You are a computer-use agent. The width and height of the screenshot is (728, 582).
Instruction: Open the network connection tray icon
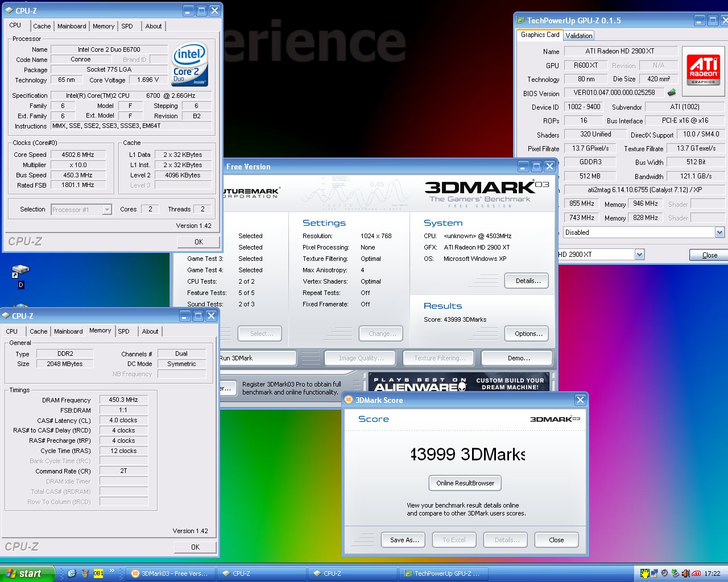(x=655, y=573)
